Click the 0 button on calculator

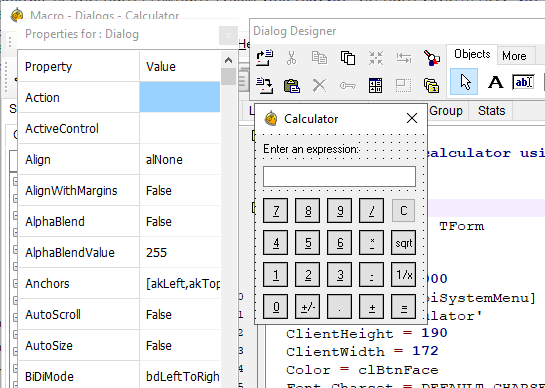276,307
